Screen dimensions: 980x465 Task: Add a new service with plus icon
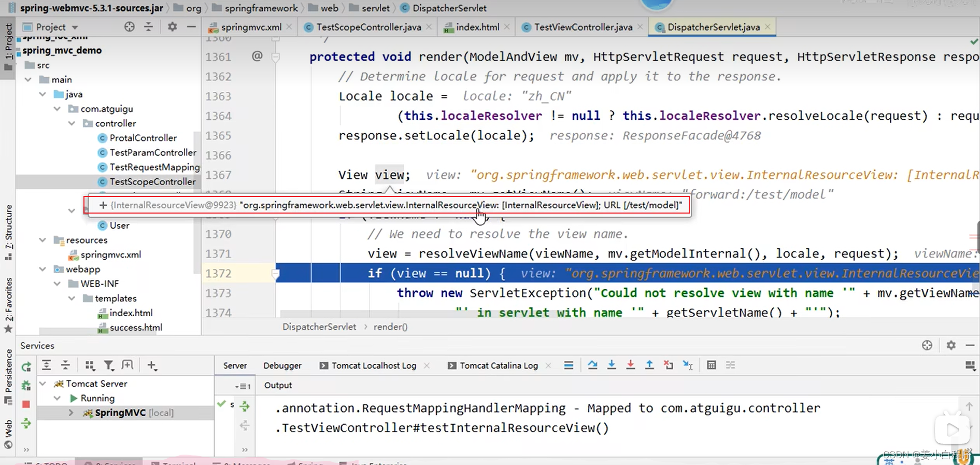coord(152,365)
